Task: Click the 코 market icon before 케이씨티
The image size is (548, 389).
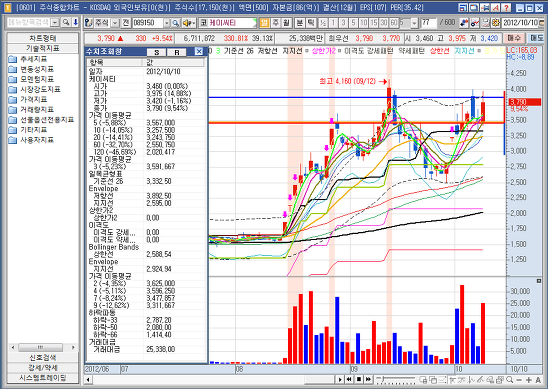Action: (x=204, y=23)
